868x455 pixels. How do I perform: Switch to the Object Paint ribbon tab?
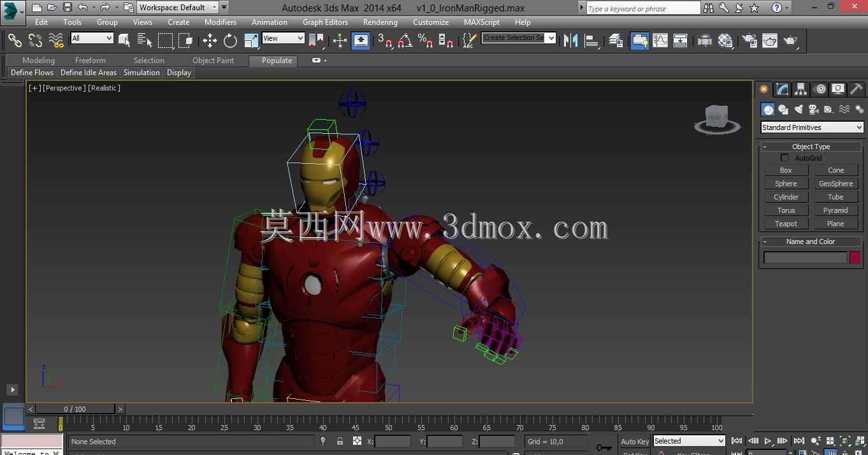(213, 61)
